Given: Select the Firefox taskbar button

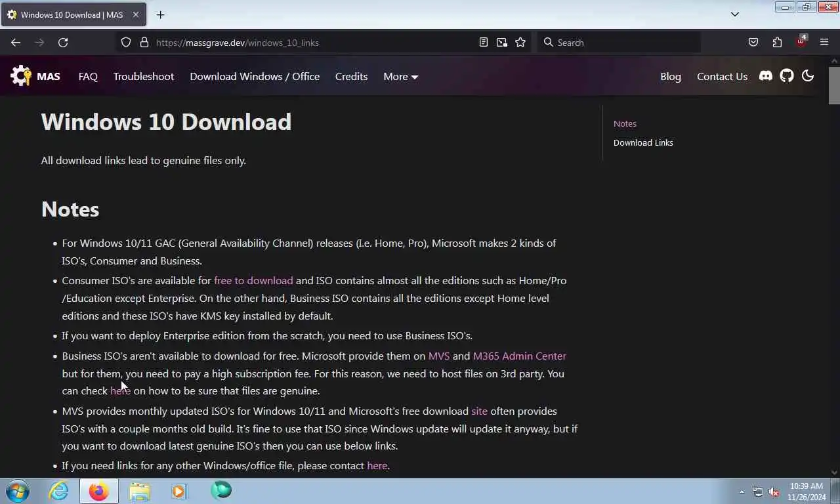Looking at the screenshot, I should pyautogui.click(x=99, y=491).
